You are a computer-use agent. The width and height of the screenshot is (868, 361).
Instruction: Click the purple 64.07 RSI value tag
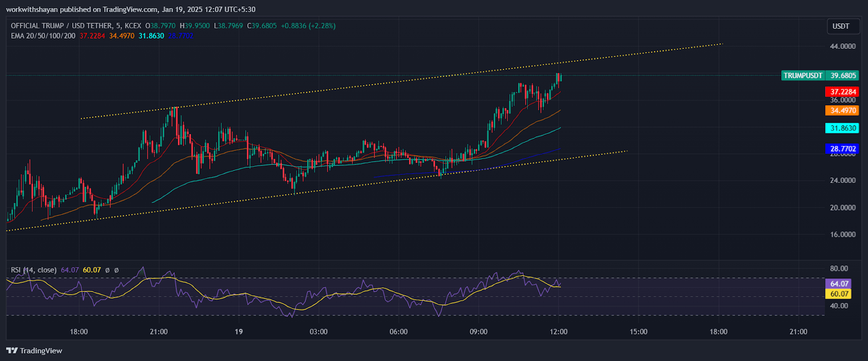(839, 283)
